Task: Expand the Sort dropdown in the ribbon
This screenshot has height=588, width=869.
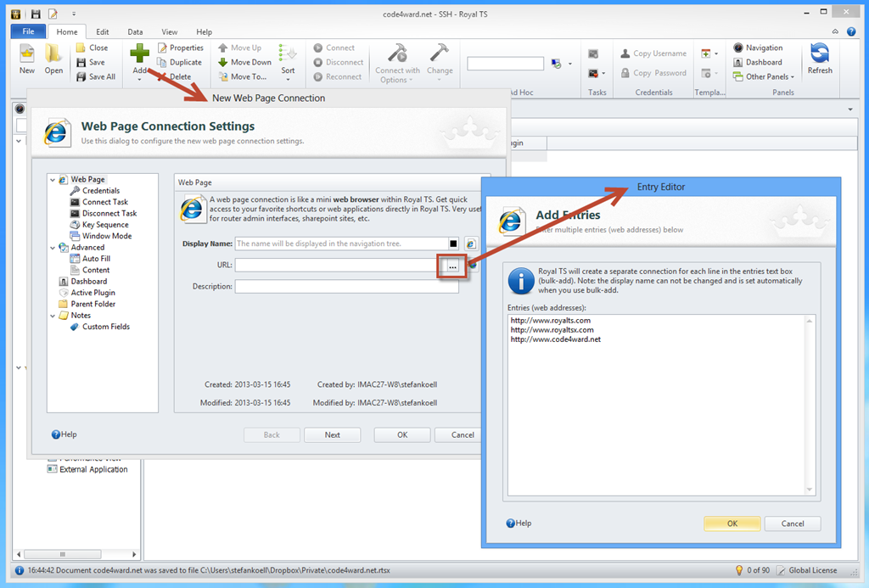Action: point(288,80)
